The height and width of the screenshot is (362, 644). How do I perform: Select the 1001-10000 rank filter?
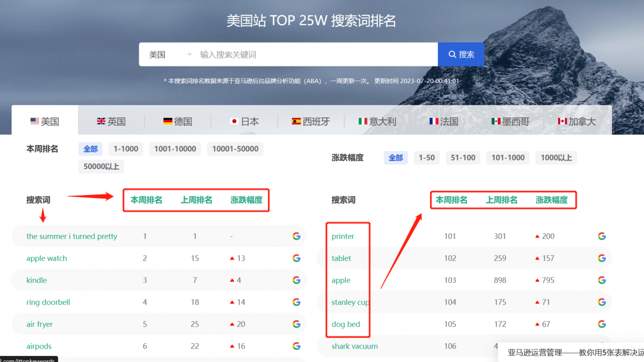175,149
